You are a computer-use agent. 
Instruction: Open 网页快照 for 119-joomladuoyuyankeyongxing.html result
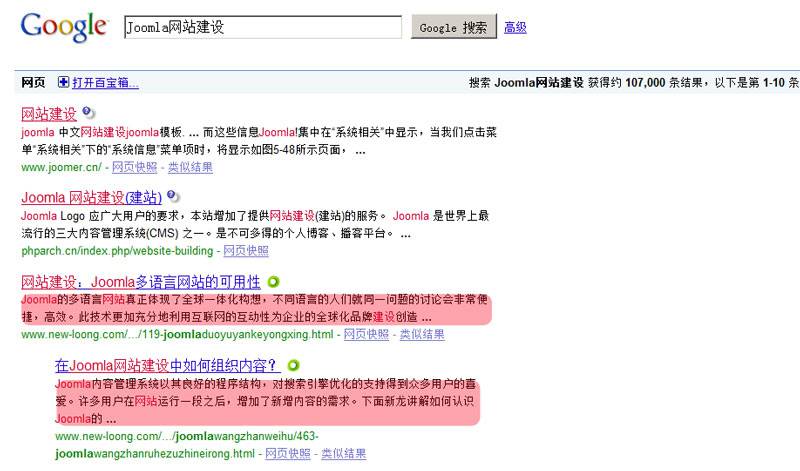pos(366,334)
